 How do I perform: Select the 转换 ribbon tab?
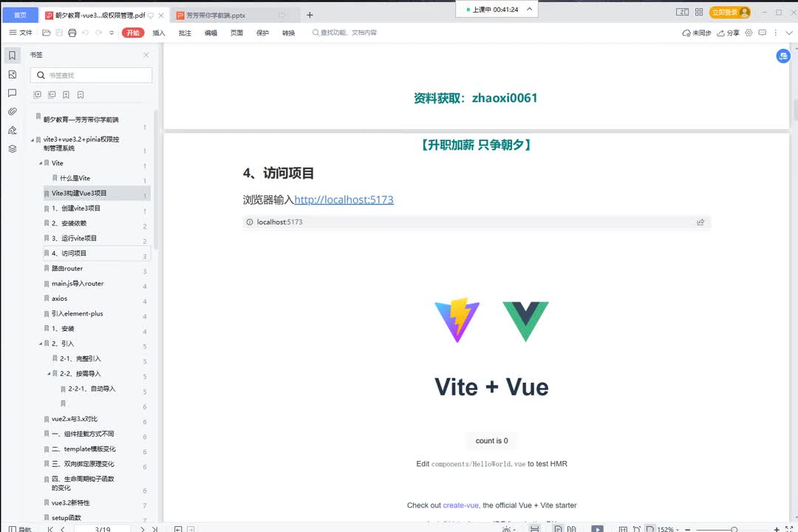point(289,33)
